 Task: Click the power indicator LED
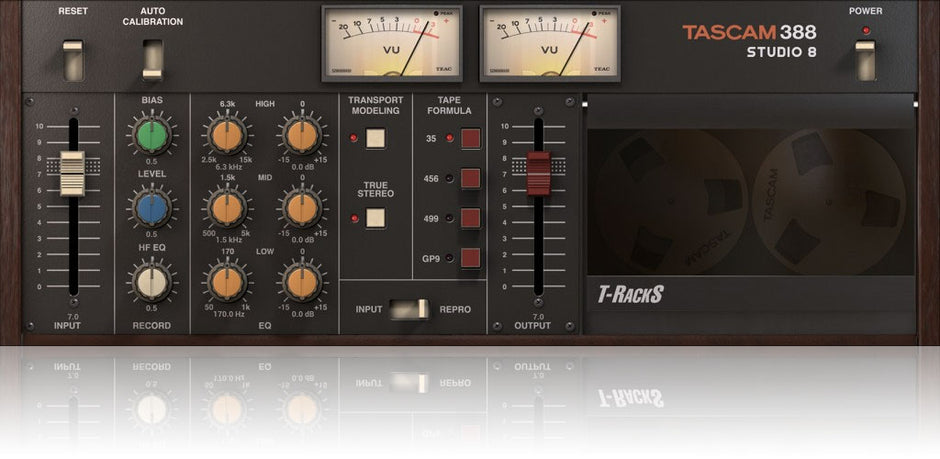865,30
